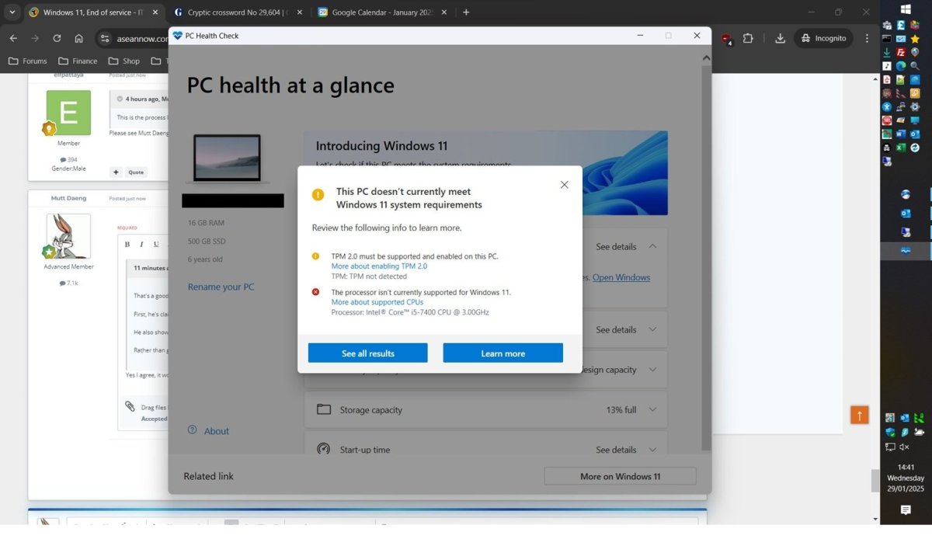Open the Mutt Daeng username link

coord(69,198)
